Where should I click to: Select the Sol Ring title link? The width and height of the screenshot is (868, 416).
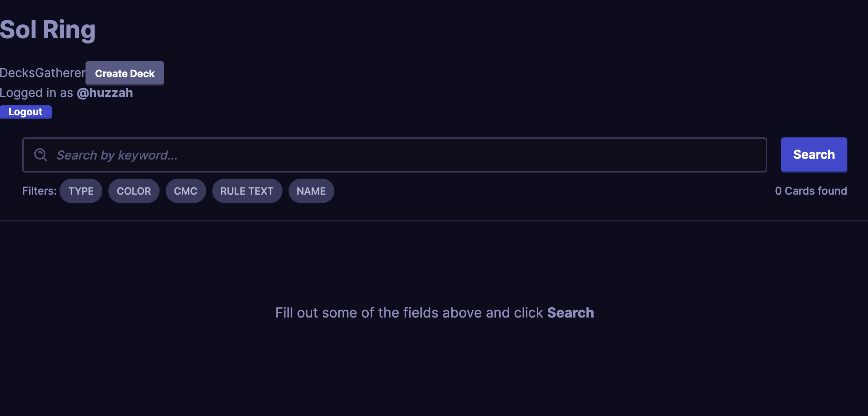tap(48, 29)
